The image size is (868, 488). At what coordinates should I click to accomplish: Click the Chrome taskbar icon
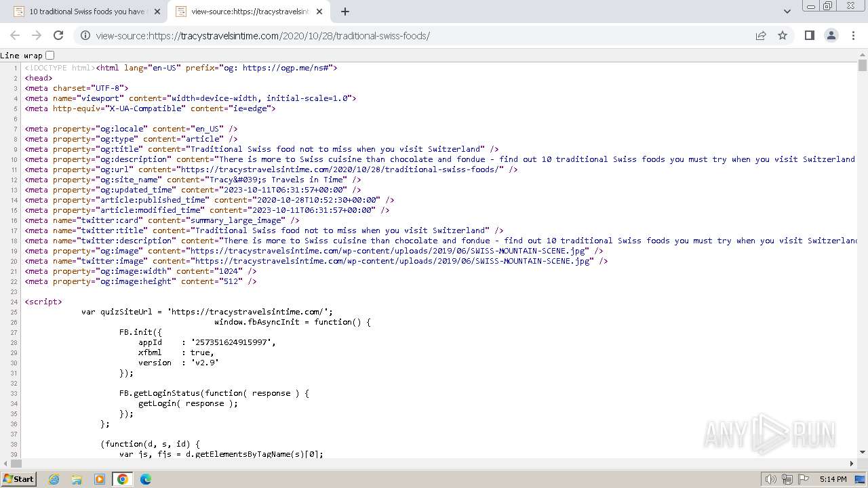pos(123,479)
